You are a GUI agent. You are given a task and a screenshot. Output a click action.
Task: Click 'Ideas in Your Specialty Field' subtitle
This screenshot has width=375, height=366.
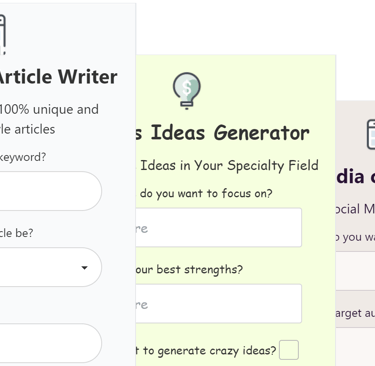pyautogui.click(x=227, y=165)
